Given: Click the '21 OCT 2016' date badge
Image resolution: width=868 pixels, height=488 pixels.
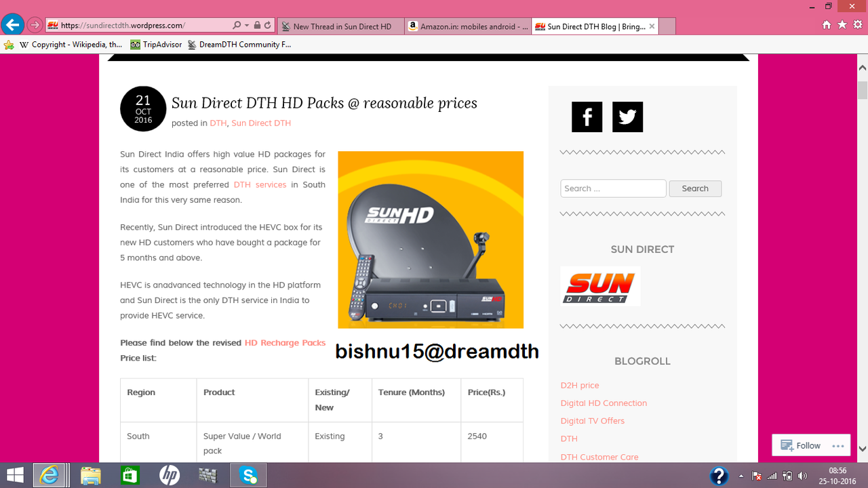Looking at the screenshot, I should [143, 108].
